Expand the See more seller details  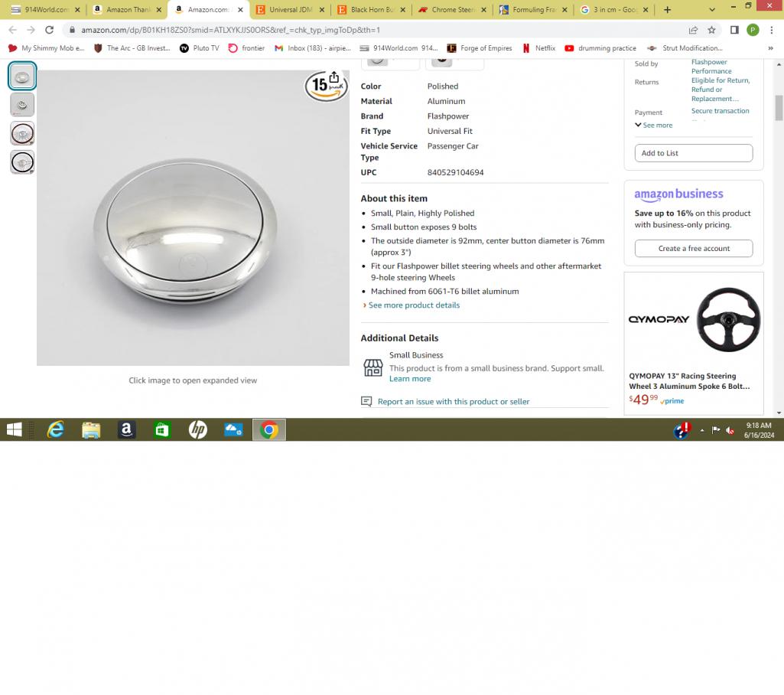coord(654,125)
